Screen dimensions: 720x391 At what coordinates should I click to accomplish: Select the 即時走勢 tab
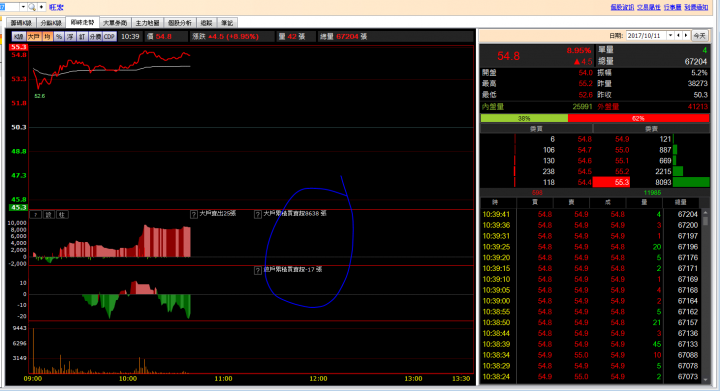pos(82,22)
